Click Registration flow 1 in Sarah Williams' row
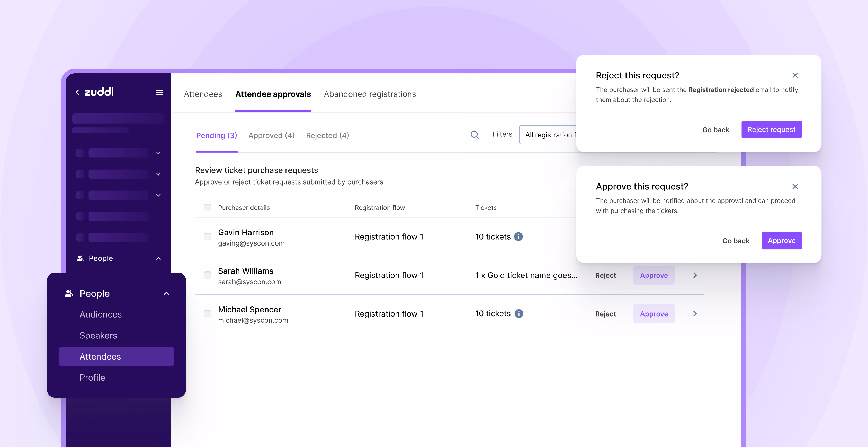 click(389, 275)
